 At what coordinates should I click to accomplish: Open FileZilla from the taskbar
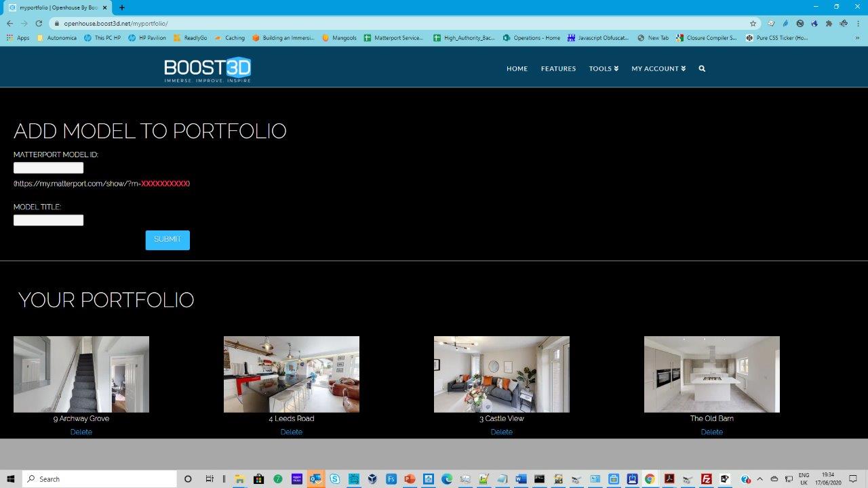coord(706,479)
